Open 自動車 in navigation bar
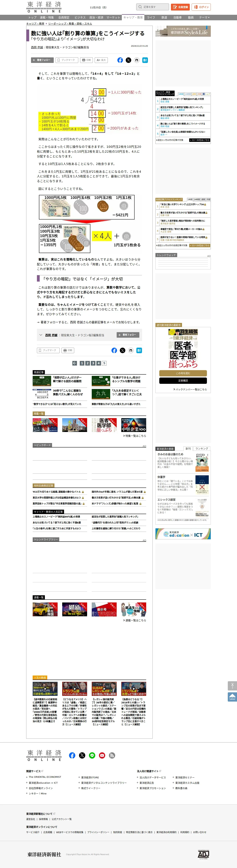This screenshot has width=237, height=868. click(x=178, y=18)
